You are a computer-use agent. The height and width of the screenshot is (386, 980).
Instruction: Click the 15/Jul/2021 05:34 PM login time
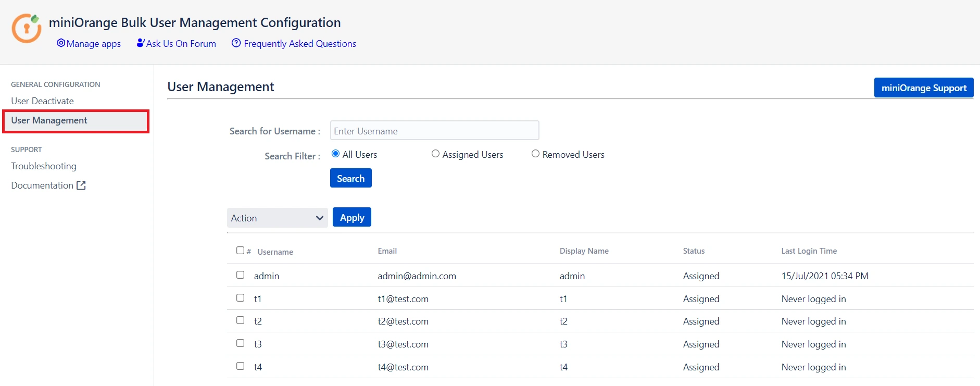825,276
